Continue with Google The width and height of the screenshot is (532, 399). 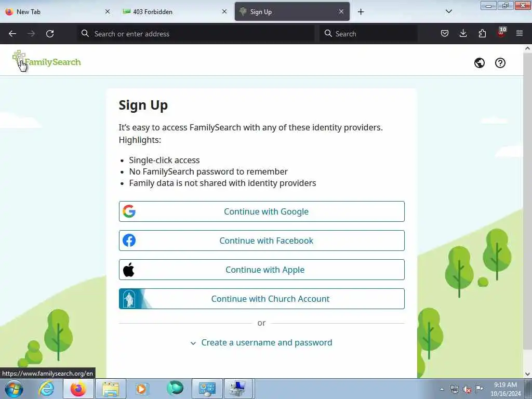point(262,211)
